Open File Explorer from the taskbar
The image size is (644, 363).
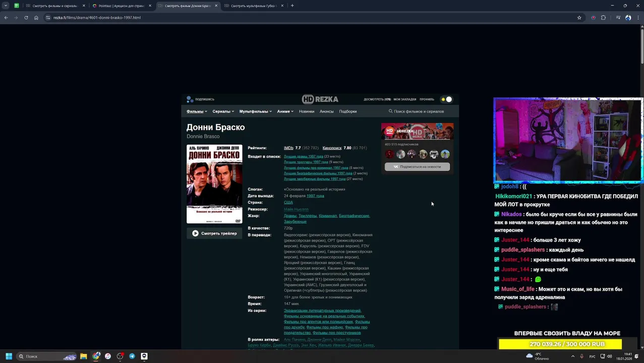point(84,356)
